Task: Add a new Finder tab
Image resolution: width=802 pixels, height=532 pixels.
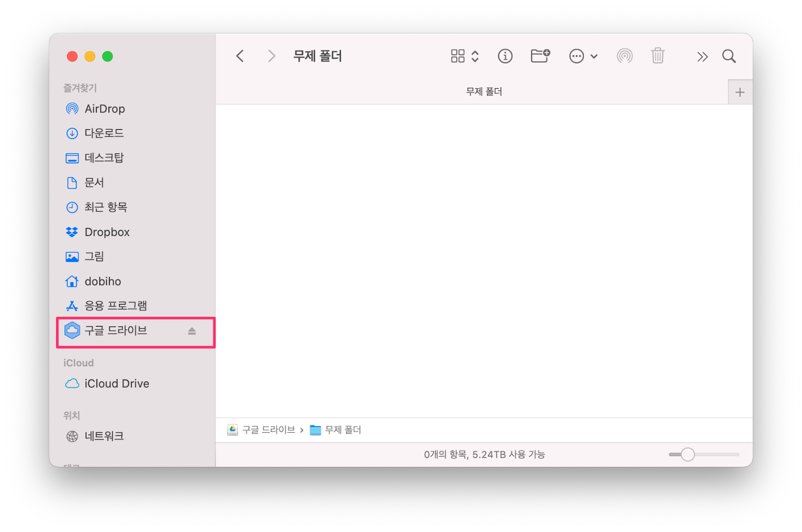Action: pyautogui.click(x=740, y=92)
